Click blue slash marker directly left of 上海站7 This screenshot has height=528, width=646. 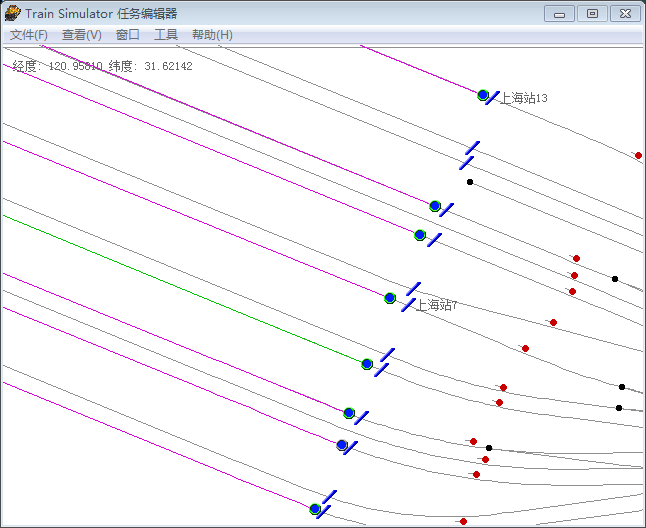point(408,305)
